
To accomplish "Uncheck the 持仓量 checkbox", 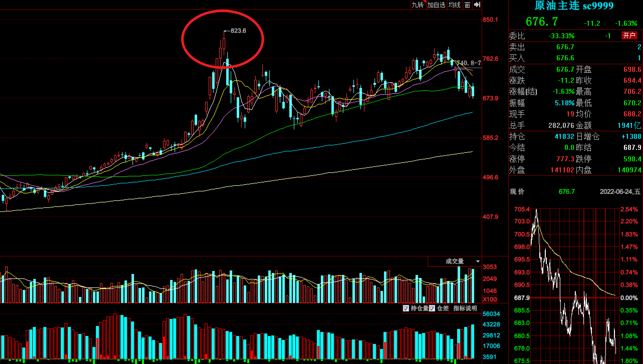I will point(406,308).
